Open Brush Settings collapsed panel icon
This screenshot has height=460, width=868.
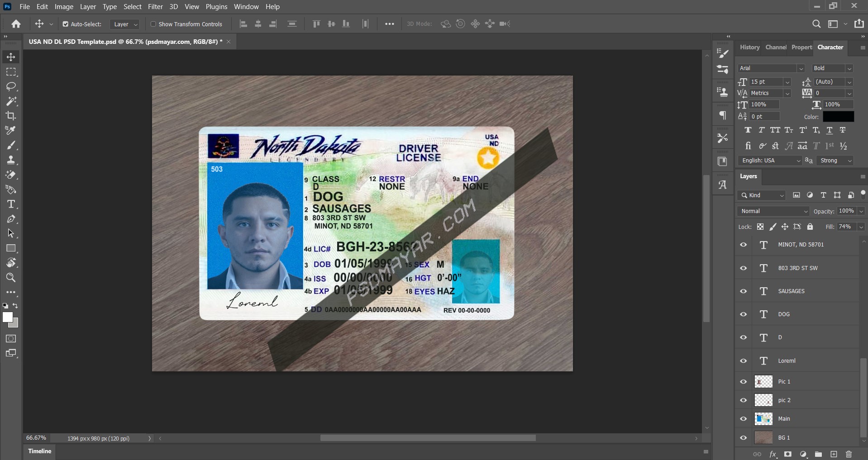click(723, 53)
